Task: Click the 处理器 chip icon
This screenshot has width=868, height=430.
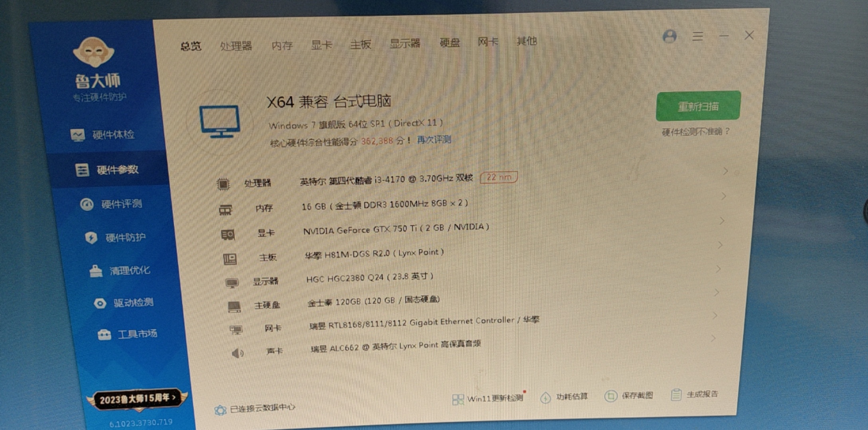Action: click(x=223, y=184)
